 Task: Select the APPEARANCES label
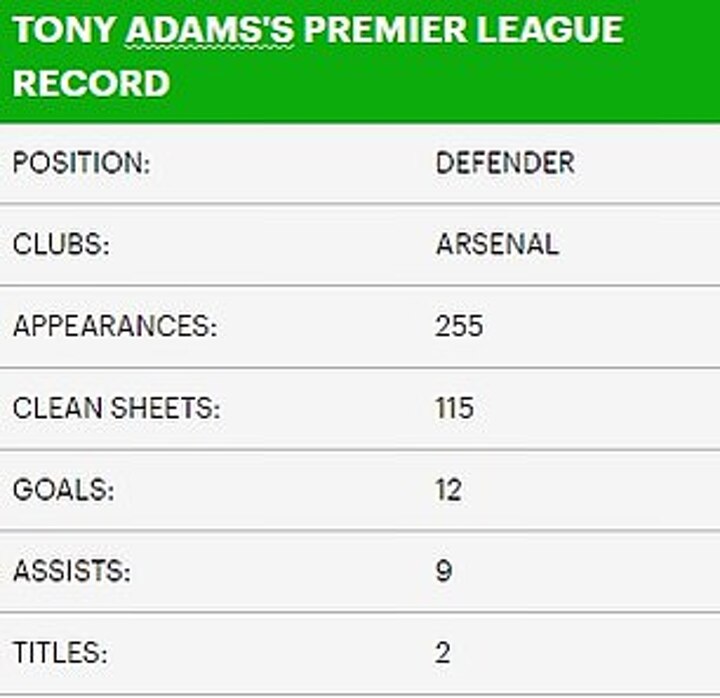click(114, 327)
